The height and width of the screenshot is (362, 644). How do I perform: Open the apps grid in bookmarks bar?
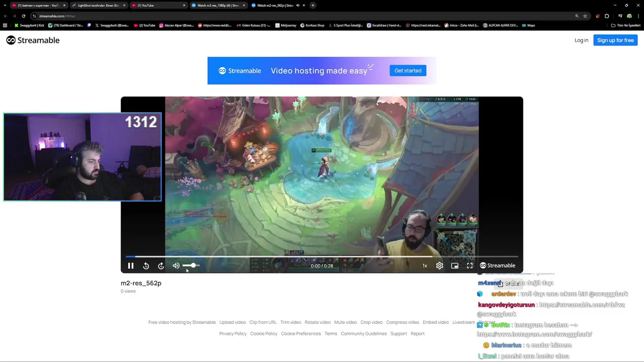pyautogui.click(x=5, y=25)
